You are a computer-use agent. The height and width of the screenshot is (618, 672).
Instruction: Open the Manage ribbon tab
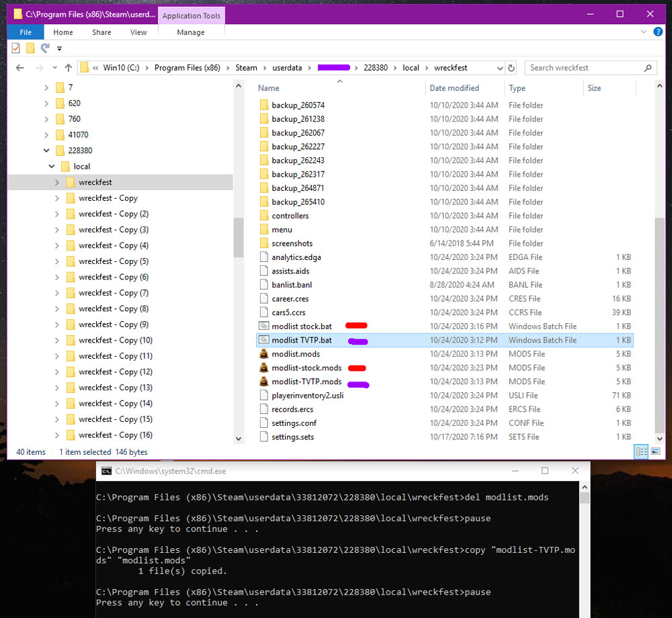pos(191,32)
